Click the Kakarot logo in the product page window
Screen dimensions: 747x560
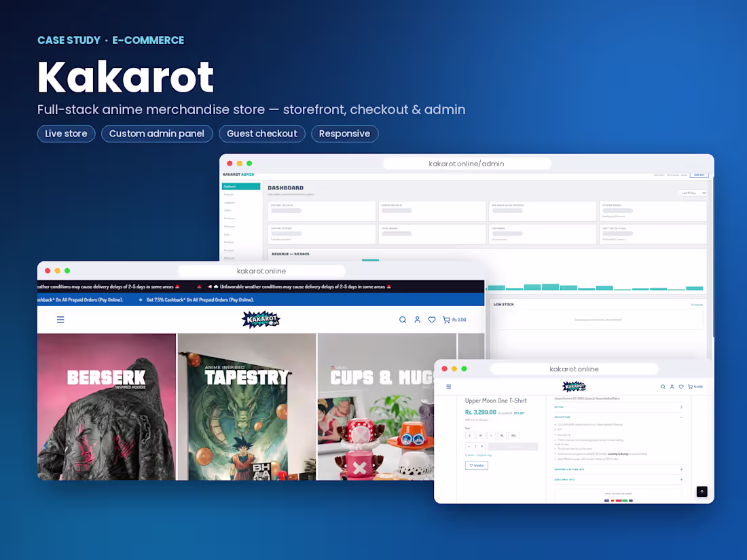point(574,386)
